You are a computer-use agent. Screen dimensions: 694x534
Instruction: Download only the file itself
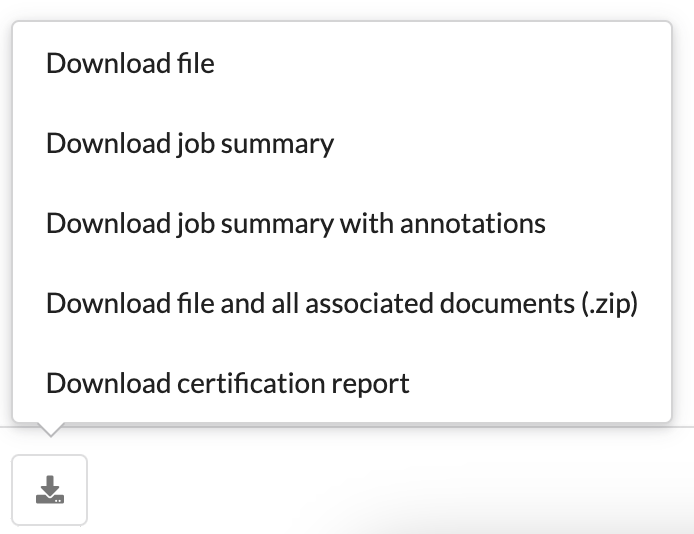coord(342,63)
